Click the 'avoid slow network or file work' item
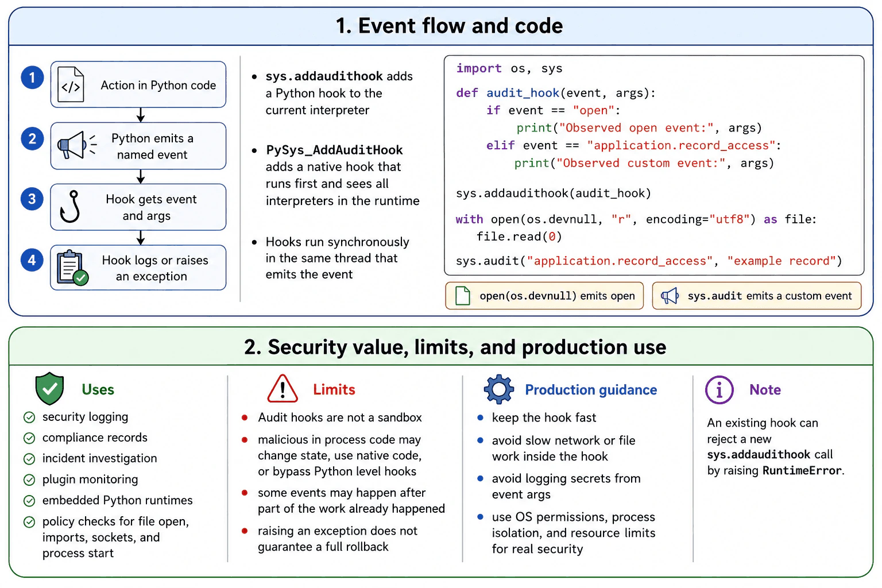This screenshot has width=882, height=588. point(563,448)
